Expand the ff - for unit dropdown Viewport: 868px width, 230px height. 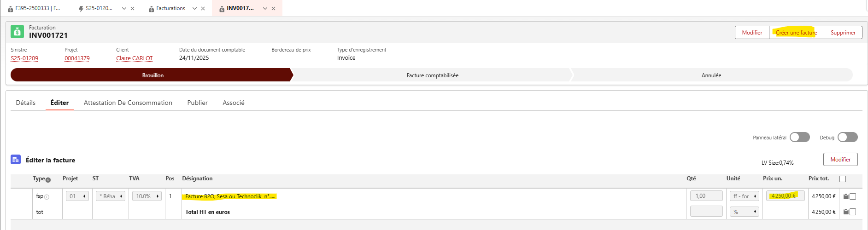745,196
